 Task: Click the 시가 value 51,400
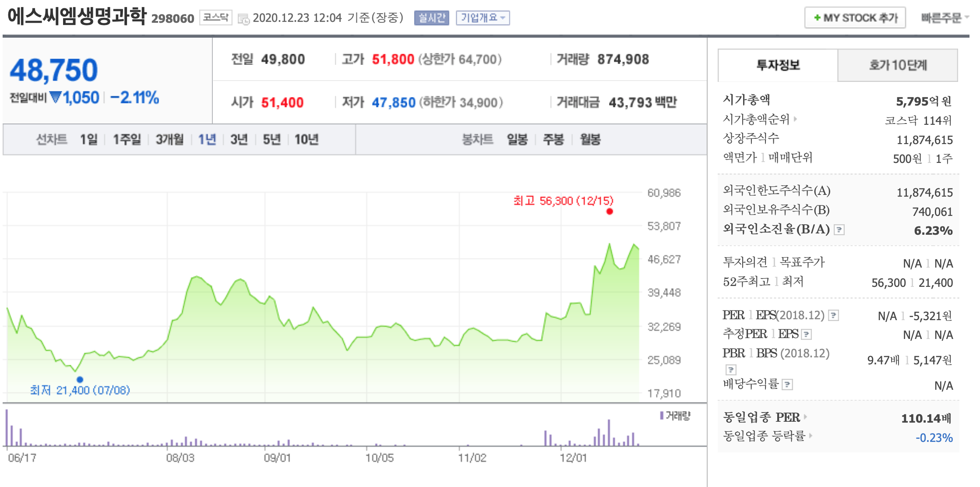tap(282, 102)
